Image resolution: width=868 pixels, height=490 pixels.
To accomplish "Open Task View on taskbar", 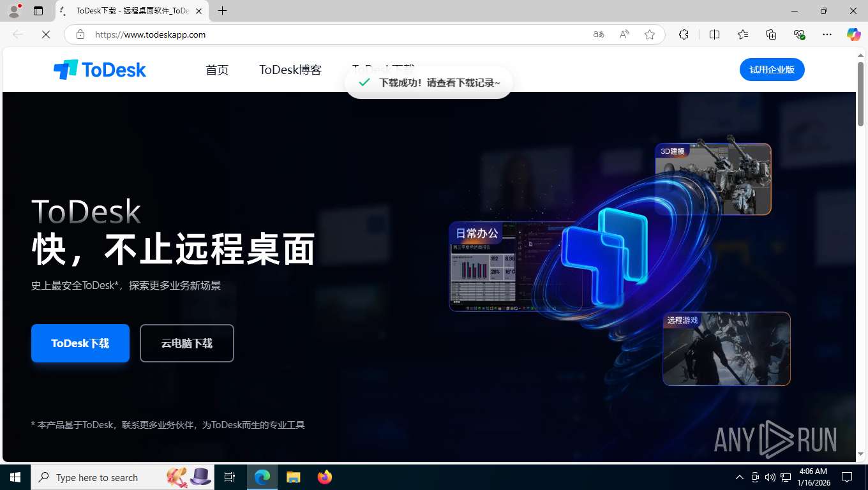I will (x=230, y=477).
